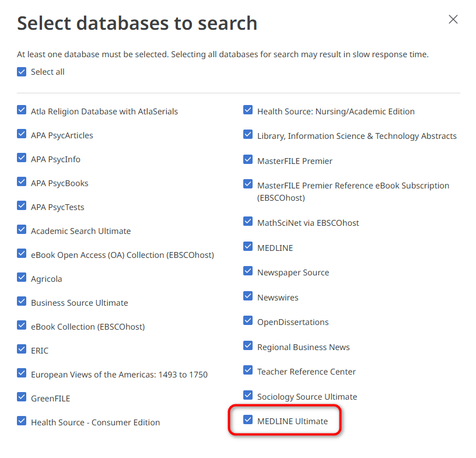Viewport: 476px width, 458px height.
Task: Uncheck Health Source - Consumer Edition
Action: point(22,421)
